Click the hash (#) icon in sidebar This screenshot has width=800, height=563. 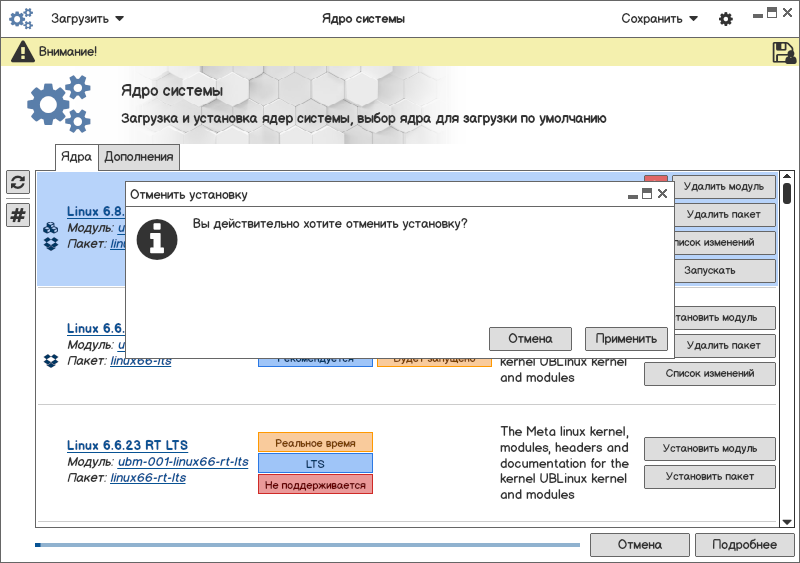[18, 215]
